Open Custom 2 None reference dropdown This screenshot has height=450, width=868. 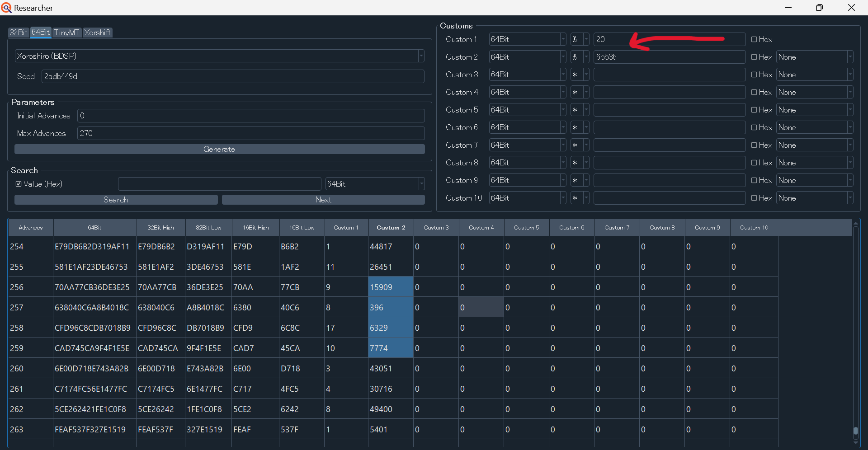815,57
